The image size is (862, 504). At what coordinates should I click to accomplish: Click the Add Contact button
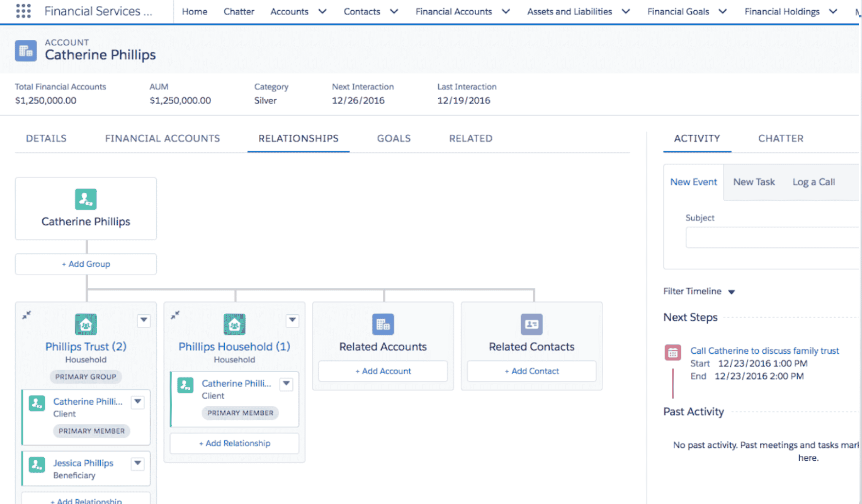click(532, 371)
